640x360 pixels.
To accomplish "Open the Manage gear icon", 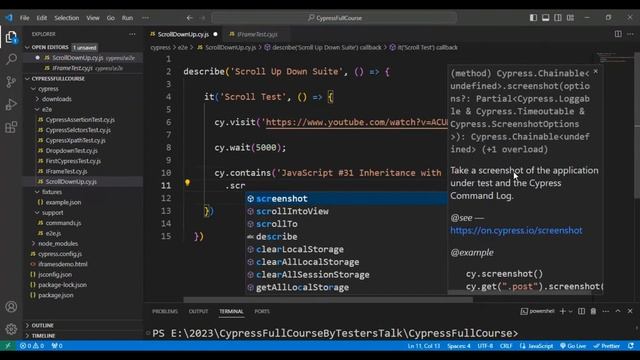I will coord(11,329).
